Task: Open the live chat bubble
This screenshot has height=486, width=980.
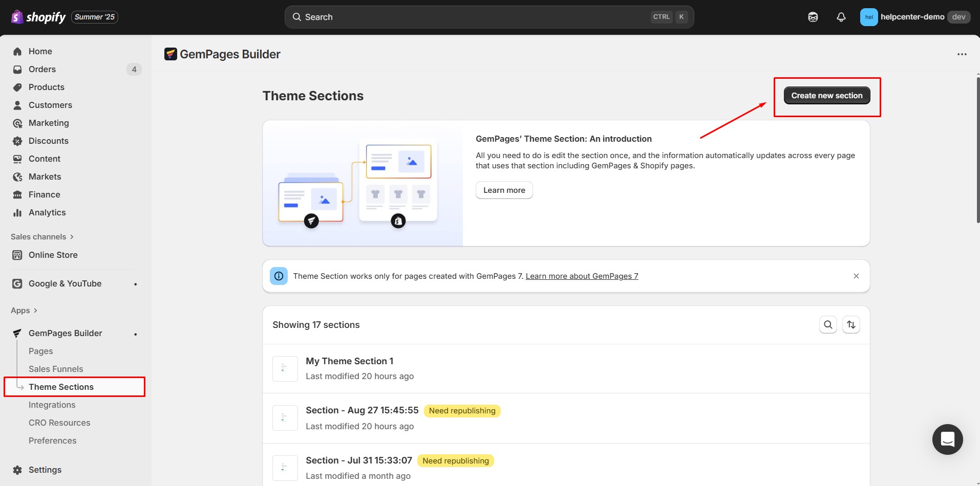Action: point(947,439)
